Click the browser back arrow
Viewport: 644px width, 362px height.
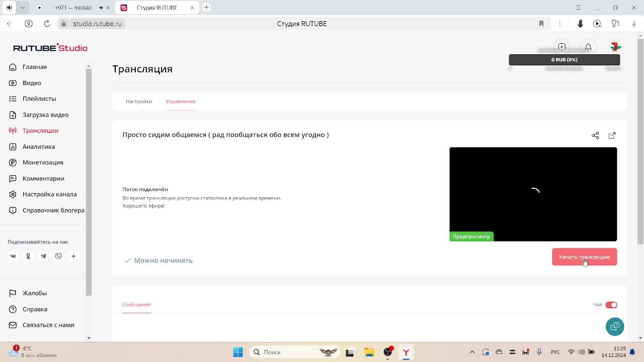(x=10, y=24)
